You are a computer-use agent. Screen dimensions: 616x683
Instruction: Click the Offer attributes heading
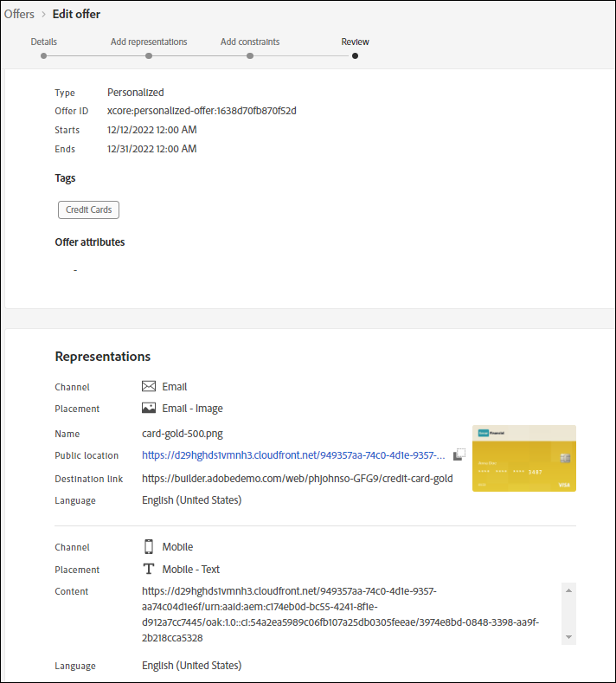point(90,242)
